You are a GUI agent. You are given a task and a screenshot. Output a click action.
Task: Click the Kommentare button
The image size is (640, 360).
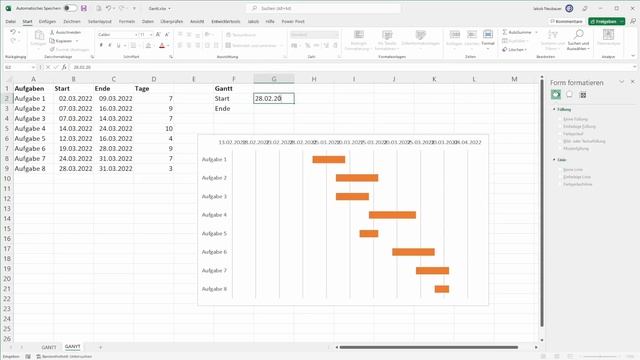tap(566, 21)
